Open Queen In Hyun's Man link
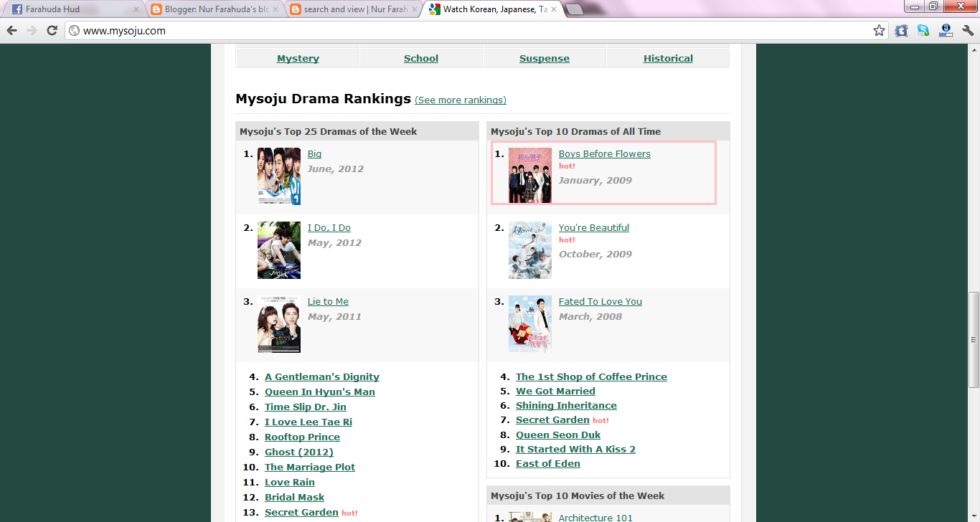This screenshot has height=522, width=980. click(320, 392)
